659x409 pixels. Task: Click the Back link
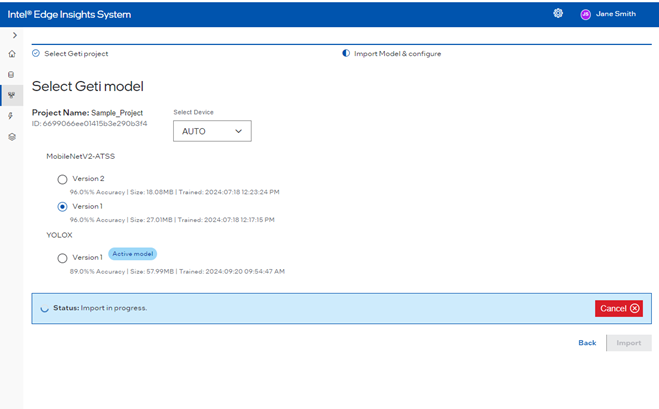(587, 343)
